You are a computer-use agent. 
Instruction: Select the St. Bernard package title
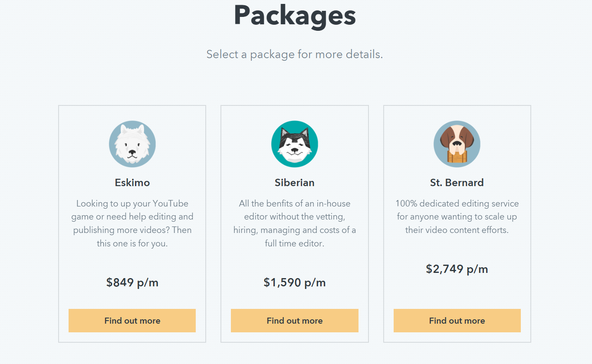(457, 183)
